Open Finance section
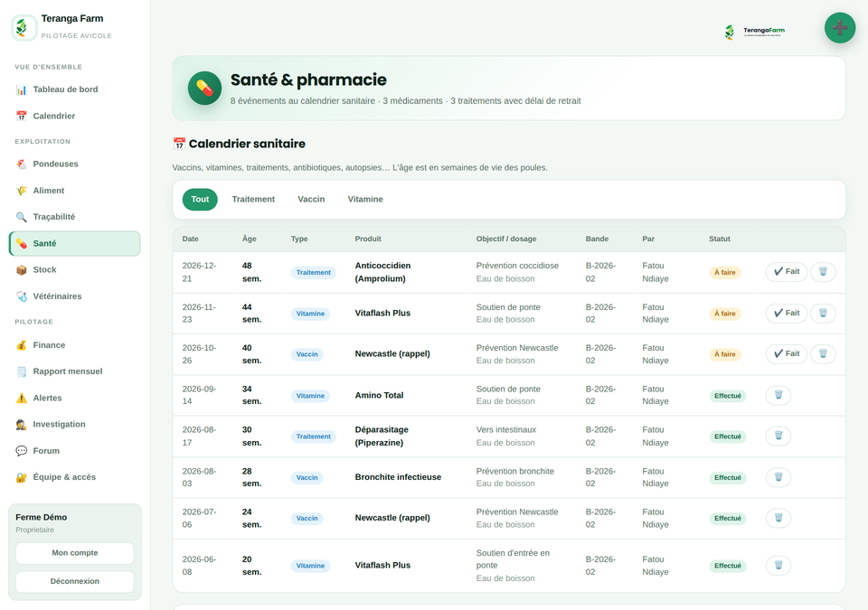The width and height of the screenshot is (868, 610). (x=74, y=345)
